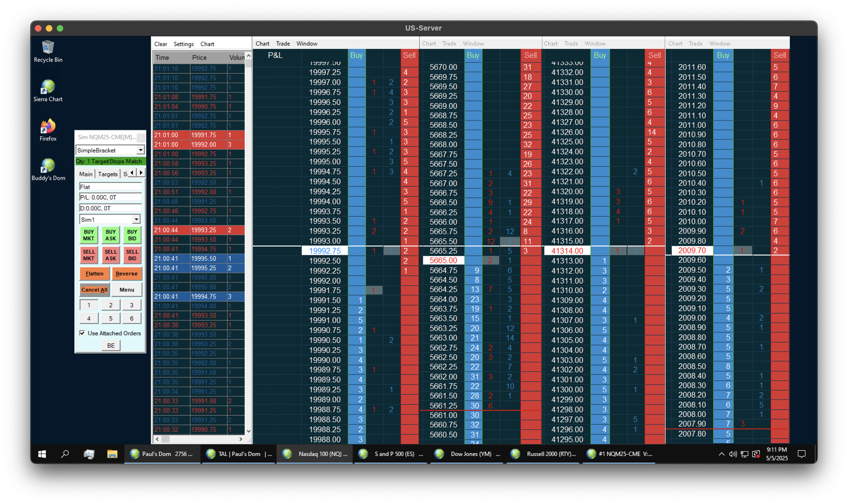The image size is (848, 504).
Task: Toggle the Use Attached Orders checkbox
Action: tap(82, 333)
